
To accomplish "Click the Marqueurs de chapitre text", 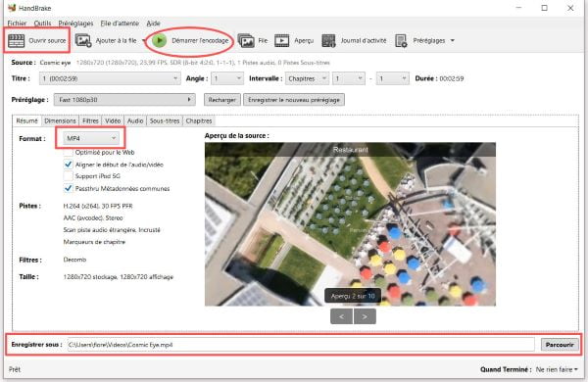I will [94, 242].
